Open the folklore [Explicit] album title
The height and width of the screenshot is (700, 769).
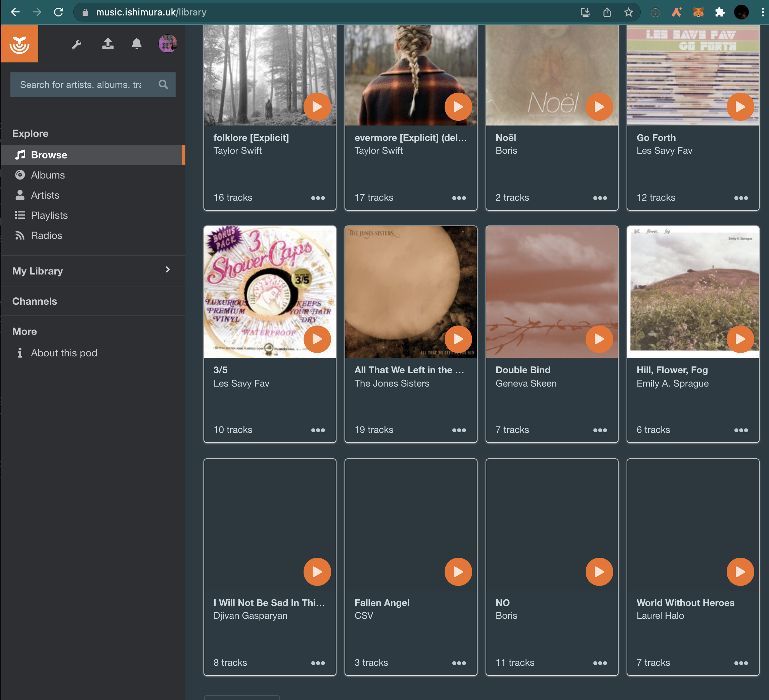point(251,138)
